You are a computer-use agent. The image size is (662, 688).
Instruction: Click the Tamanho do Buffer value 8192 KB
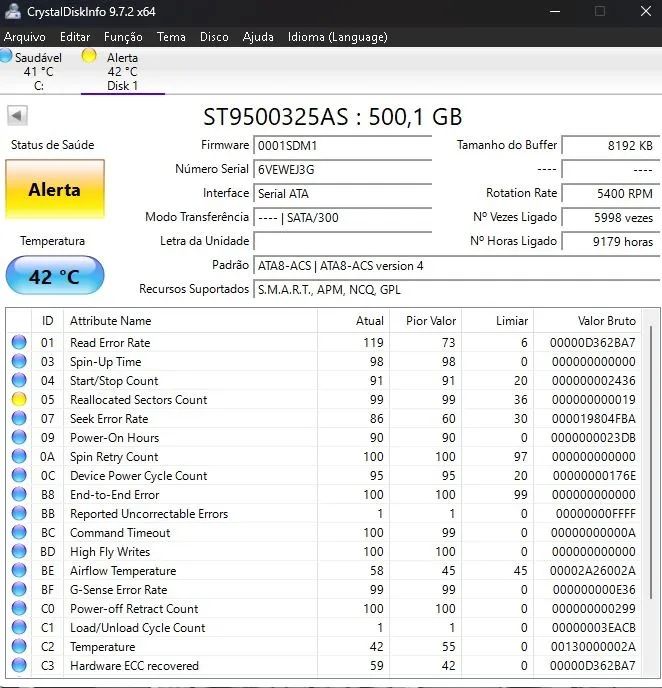tap(611, 145)
